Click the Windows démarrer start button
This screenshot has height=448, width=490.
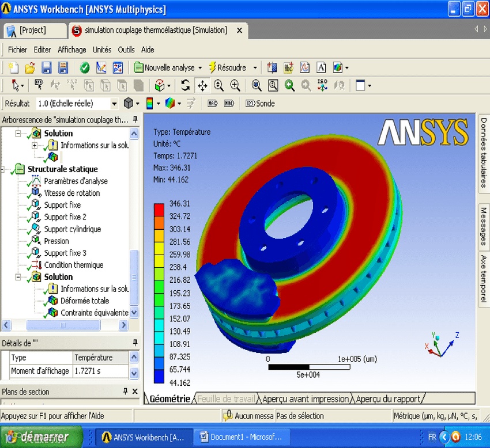click(x=41, y=437)
